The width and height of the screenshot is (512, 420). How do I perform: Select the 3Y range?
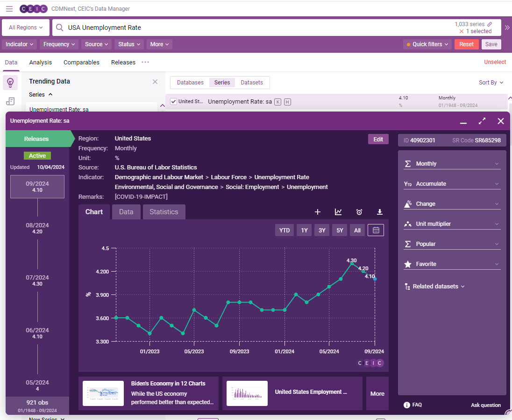(322, 230)
